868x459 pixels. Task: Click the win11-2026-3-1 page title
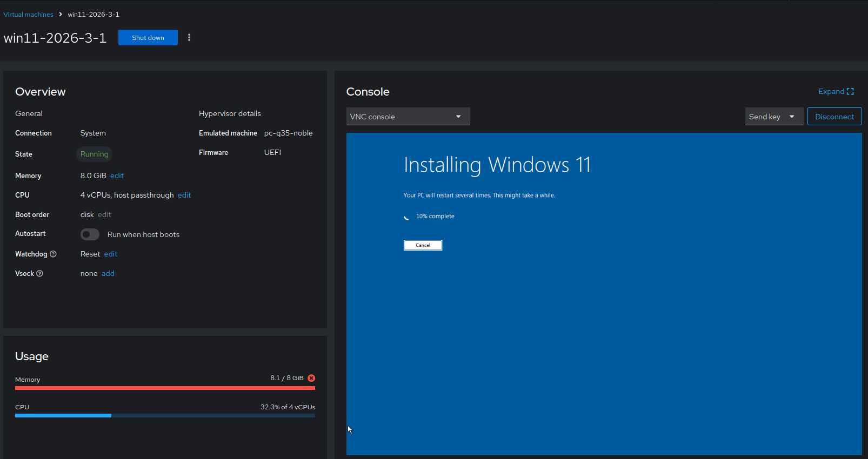pyautogui.click(x=55, y=38)
